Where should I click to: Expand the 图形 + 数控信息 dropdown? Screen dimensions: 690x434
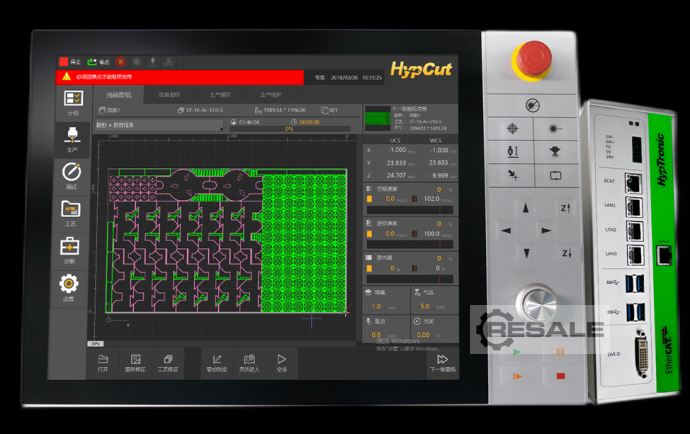159,125
